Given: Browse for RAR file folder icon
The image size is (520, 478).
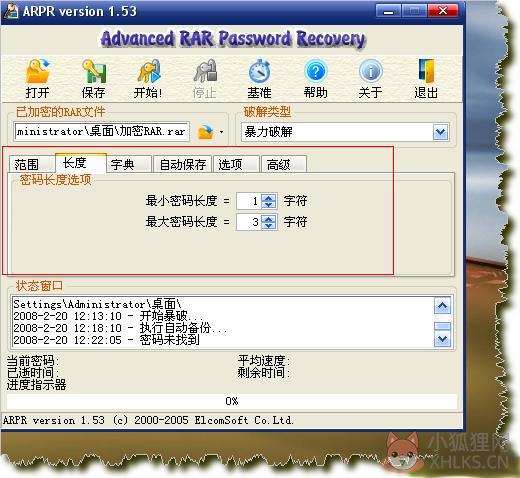Looking at the screenshot, I should (206, 132).
